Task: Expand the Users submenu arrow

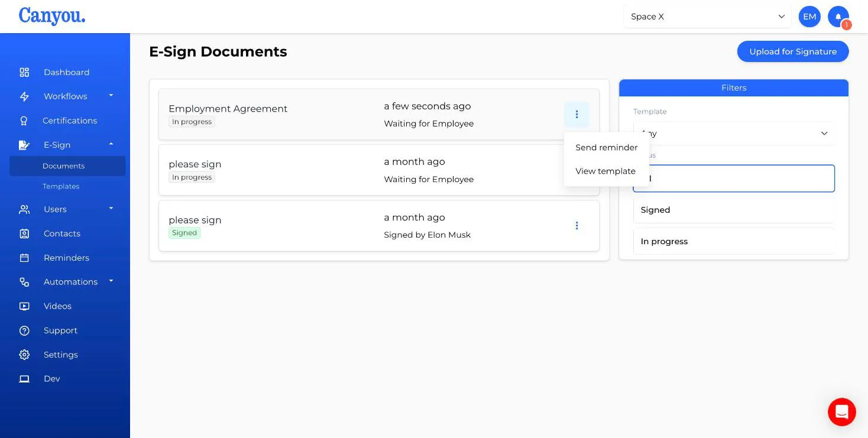Action: tap(111, 209)
